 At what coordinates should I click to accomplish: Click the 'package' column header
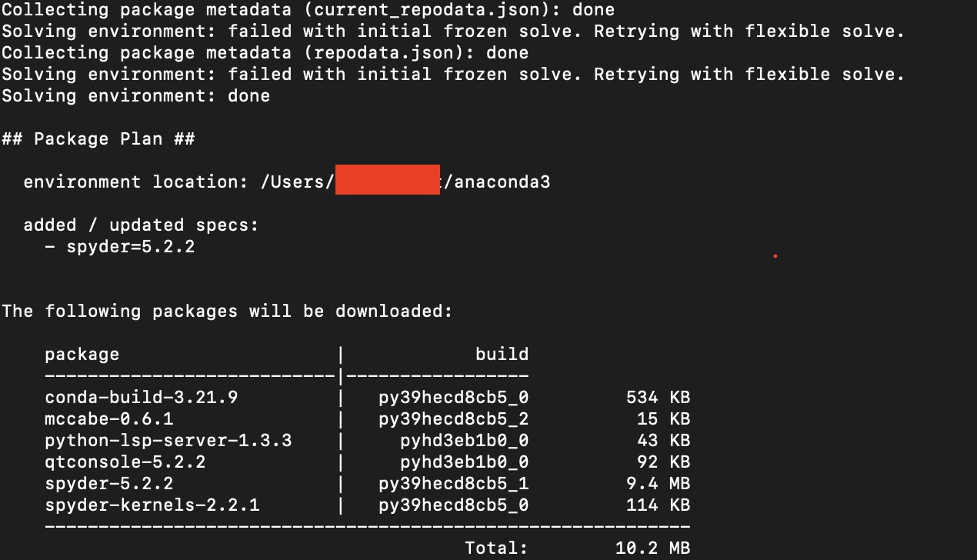click(82, 355)
